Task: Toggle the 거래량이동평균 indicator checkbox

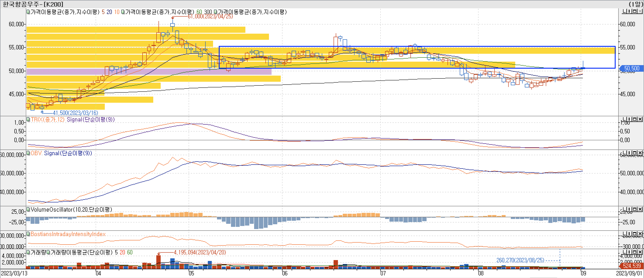Action: [48, 252]
